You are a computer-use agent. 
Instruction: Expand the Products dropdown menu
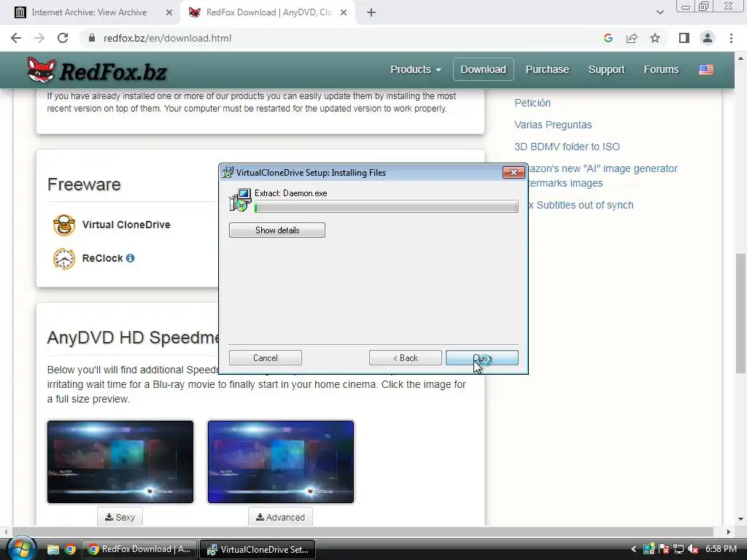[416, 69]
